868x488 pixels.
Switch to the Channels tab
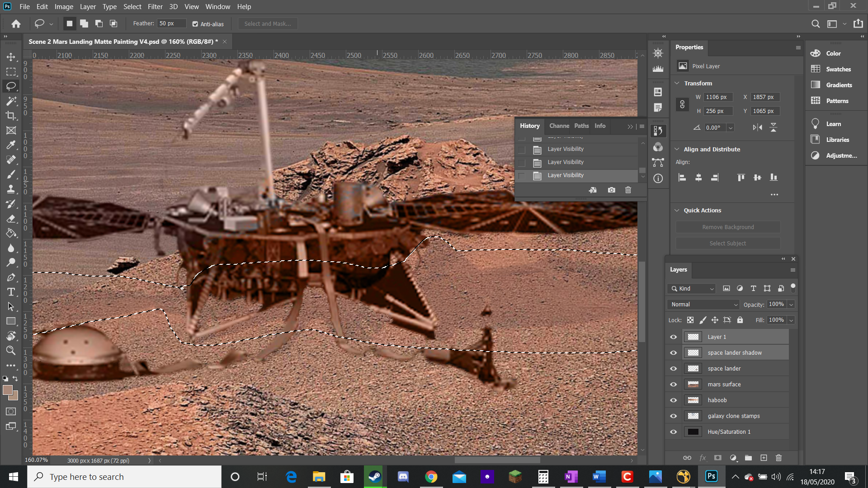pos(559,126)
